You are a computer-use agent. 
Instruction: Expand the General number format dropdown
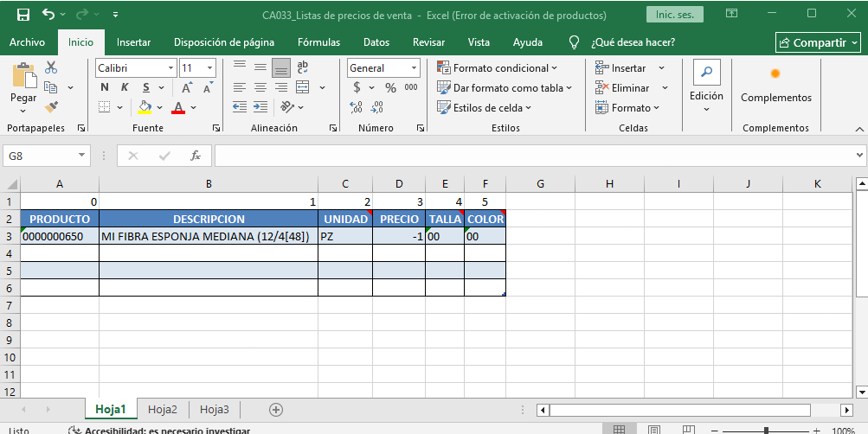(414, 68)
